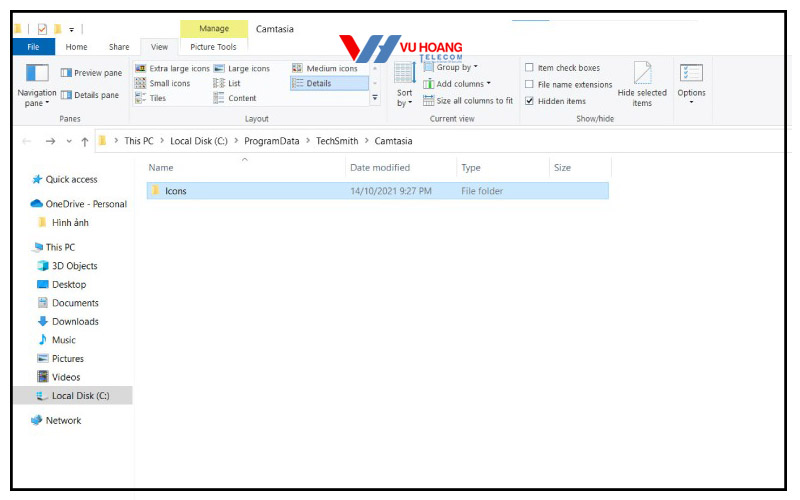The width and height of the screenshot is (800, 500).
Task: Go back with the Back arrow
Action: coord(27,141)
